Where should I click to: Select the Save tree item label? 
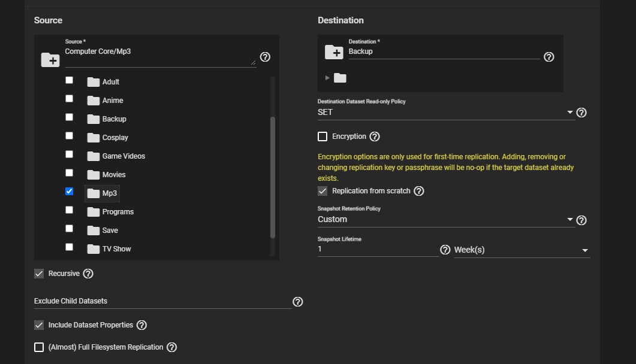(x=110, y=230)
